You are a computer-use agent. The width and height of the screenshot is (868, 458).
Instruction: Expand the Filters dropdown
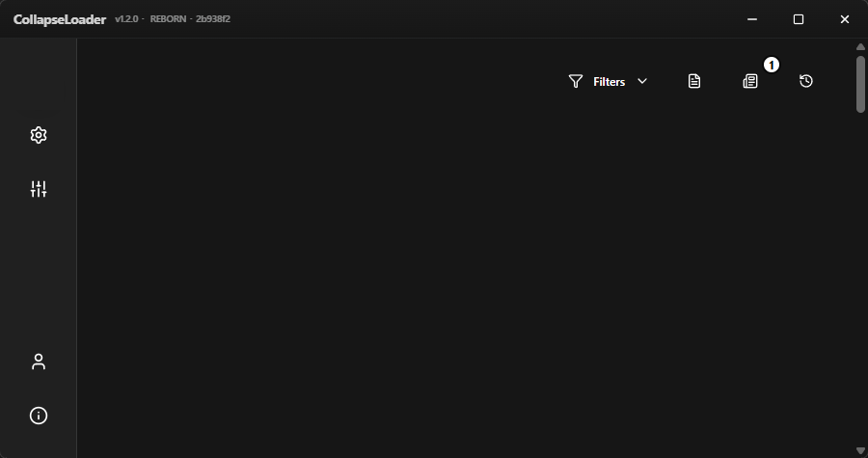(608, 81)
